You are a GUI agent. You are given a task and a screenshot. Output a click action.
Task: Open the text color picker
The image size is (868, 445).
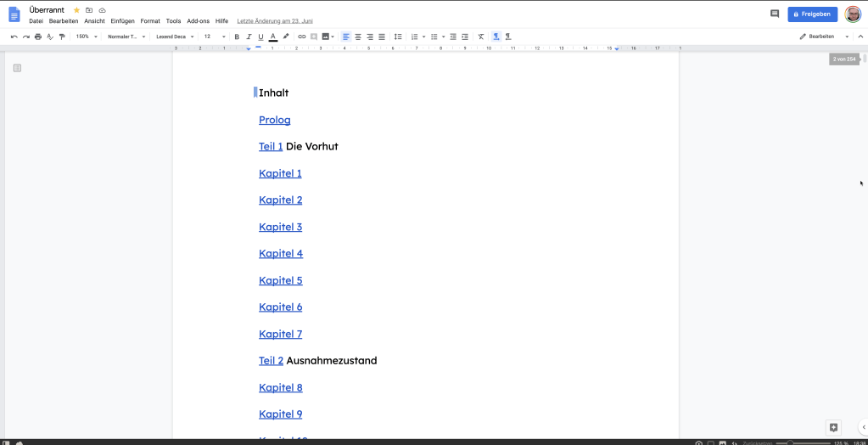point(273,37)
